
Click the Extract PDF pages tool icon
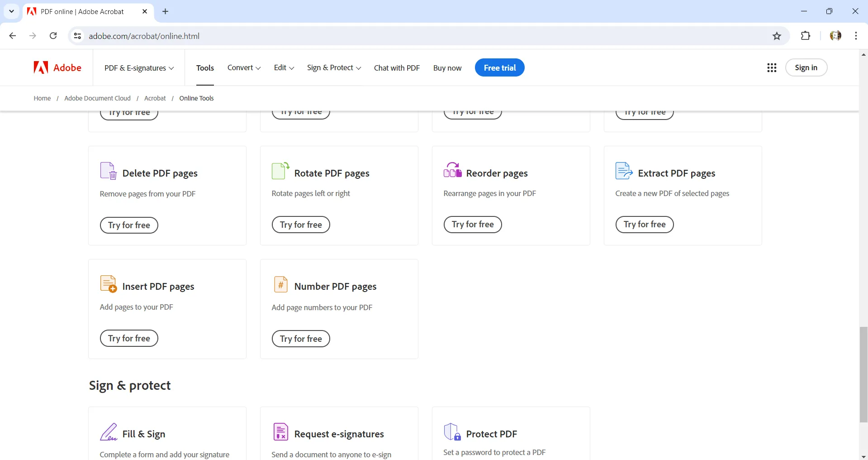coord(624,171)
